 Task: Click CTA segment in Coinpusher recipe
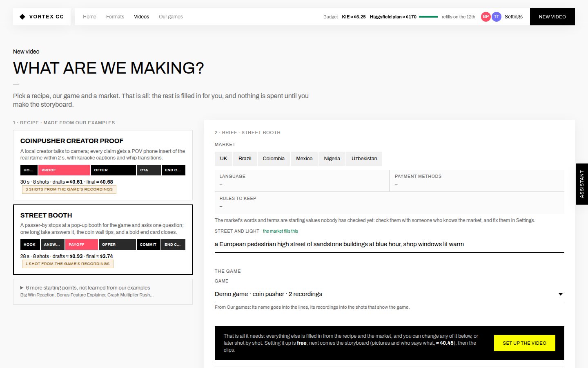[149, 170]
